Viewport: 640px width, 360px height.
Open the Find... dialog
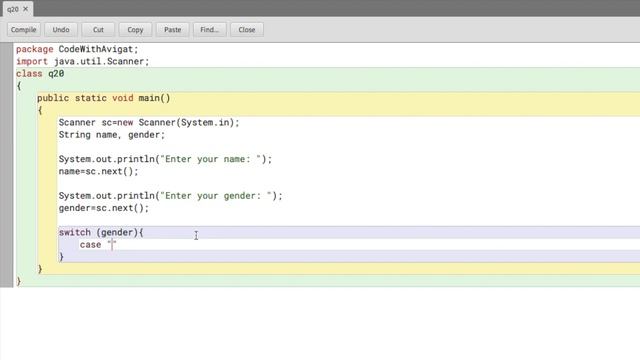pyautogui.click(x=209, y=30)
